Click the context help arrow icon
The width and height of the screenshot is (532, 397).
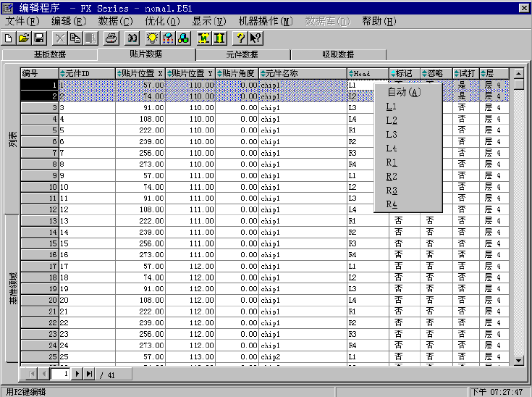pos(255,38)
